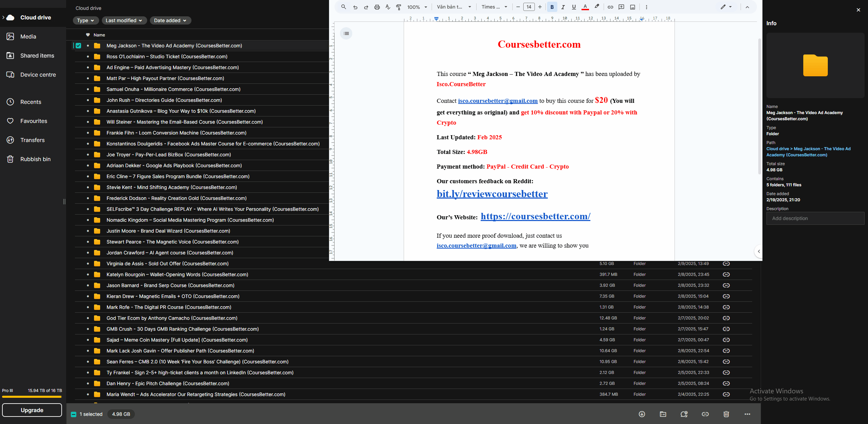The width and height of the screenshot is (868, 424).
Task: Open the text color picker
Action: (585, 7)
